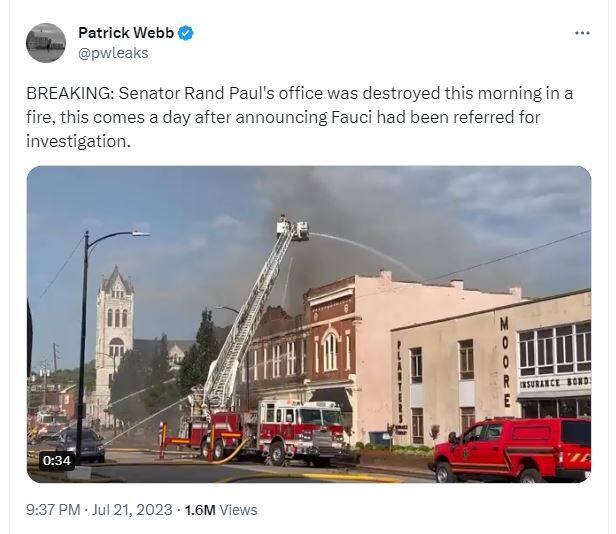This screenshot has height=534, width=616.
Task: Click the vertical MOORE building sign
Action: click(x=505, y=362)
